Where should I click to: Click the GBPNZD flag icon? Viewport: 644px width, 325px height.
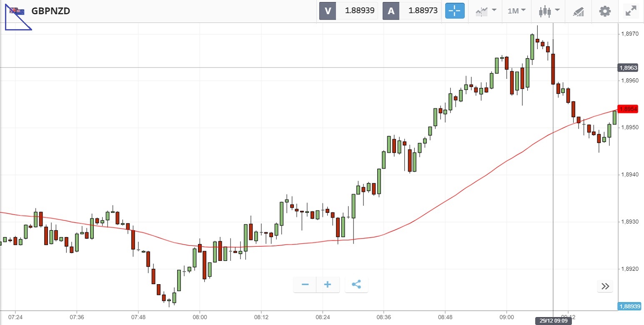(x=17, y=11)
